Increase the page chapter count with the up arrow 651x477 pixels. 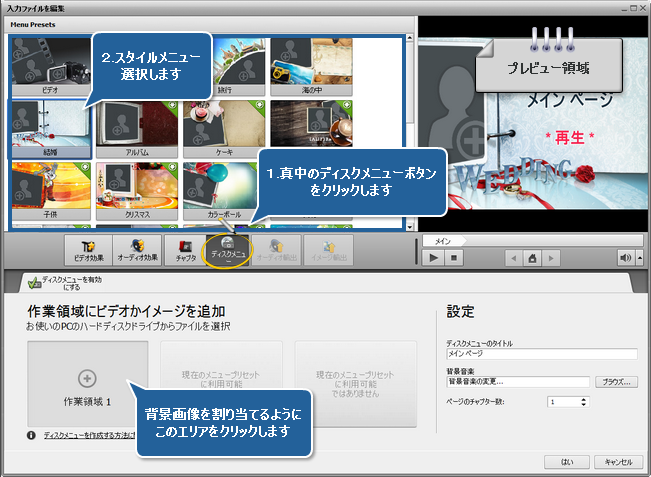[x=583, y=398]
